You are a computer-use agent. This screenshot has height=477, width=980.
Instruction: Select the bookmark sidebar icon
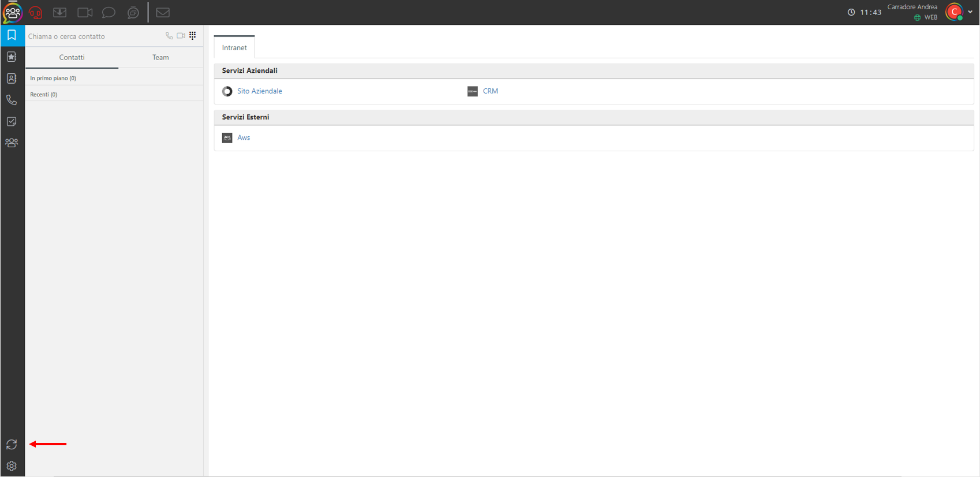click(12, 35)
